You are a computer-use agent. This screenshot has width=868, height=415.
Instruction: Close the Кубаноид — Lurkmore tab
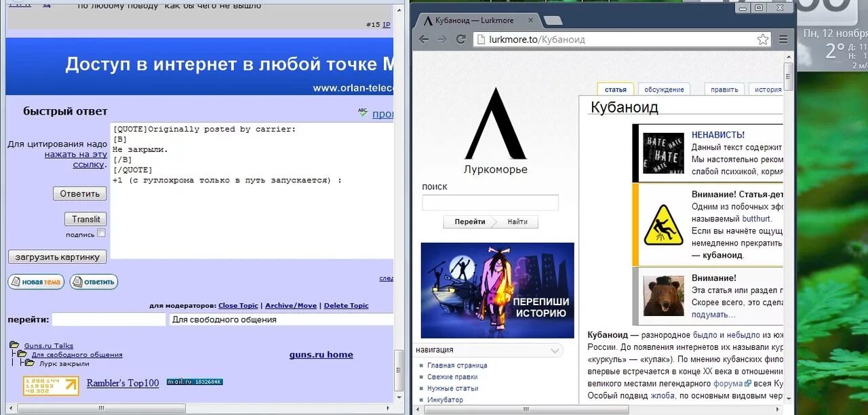click(x=531, y=20)
